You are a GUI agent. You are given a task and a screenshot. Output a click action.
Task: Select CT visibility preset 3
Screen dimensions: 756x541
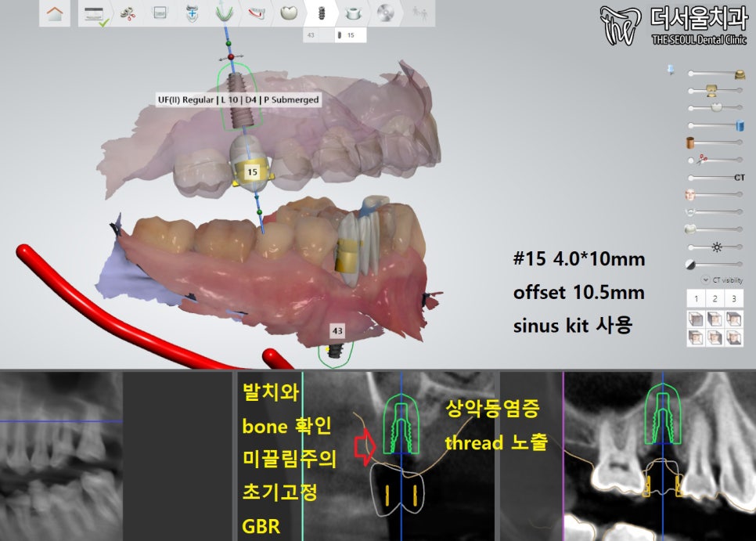click(735, 298)
